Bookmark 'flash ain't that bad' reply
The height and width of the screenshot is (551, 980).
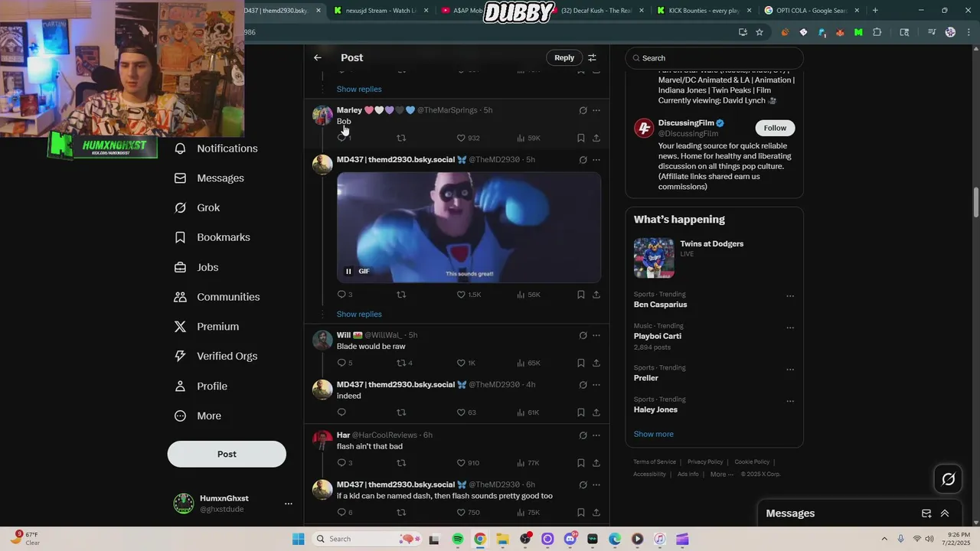581,463
